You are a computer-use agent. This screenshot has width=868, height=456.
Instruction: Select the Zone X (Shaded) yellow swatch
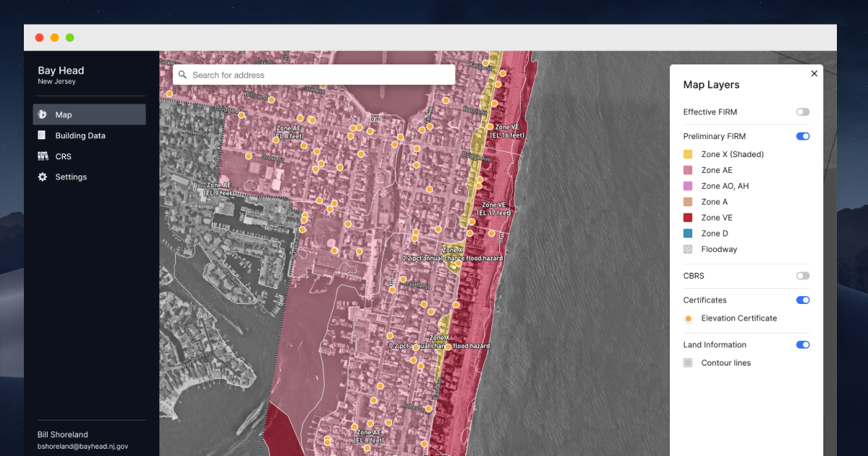(688, 154)
